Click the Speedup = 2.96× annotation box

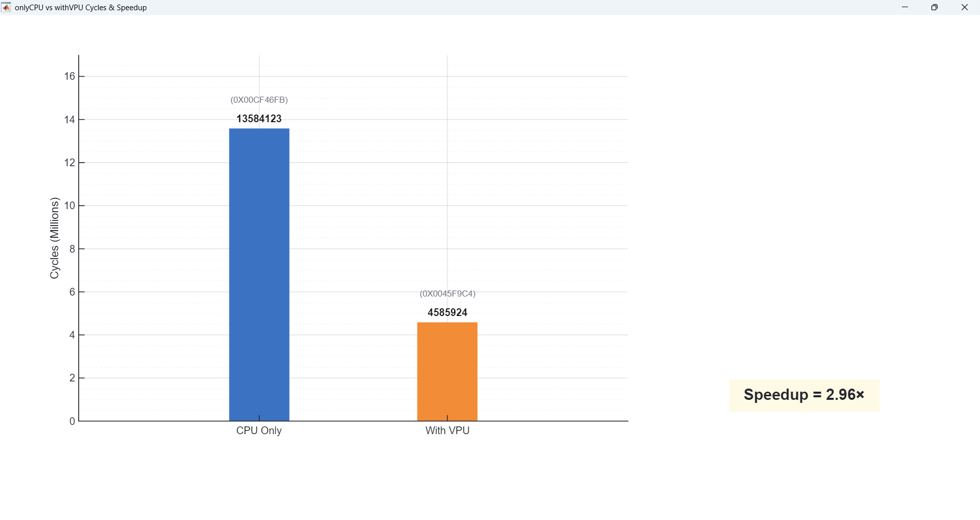click(x=804, y=395)
